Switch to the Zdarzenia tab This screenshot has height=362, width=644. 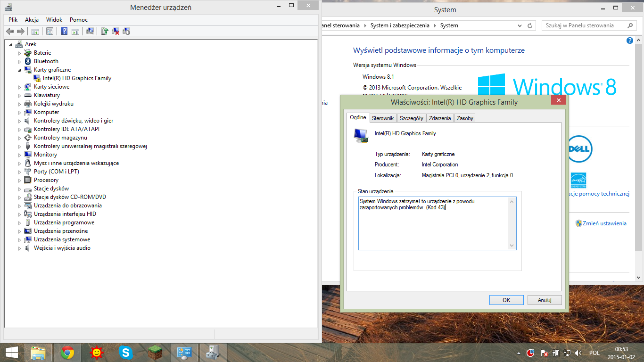[x=440, y=118]
